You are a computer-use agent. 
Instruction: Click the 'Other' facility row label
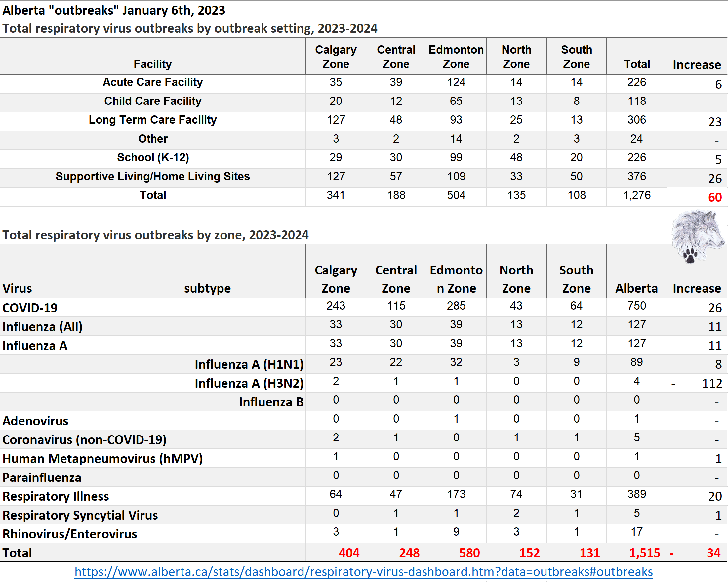153,139
